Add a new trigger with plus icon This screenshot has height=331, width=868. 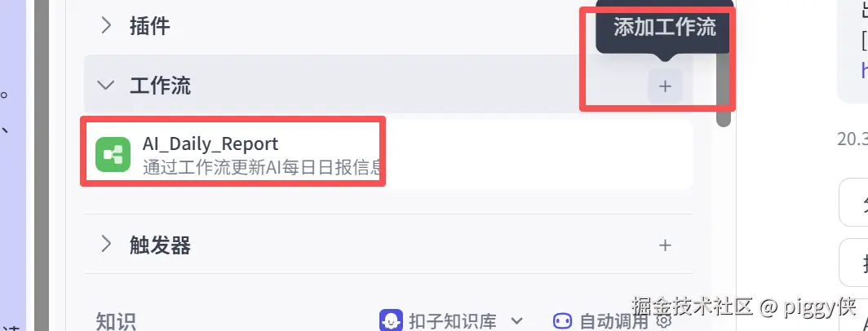coord(665,245)
